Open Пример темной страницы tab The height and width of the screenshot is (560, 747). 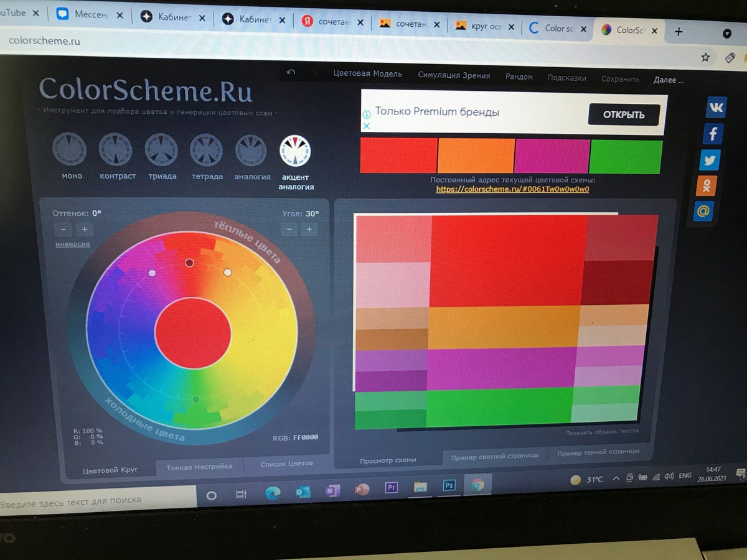[598, 452]
